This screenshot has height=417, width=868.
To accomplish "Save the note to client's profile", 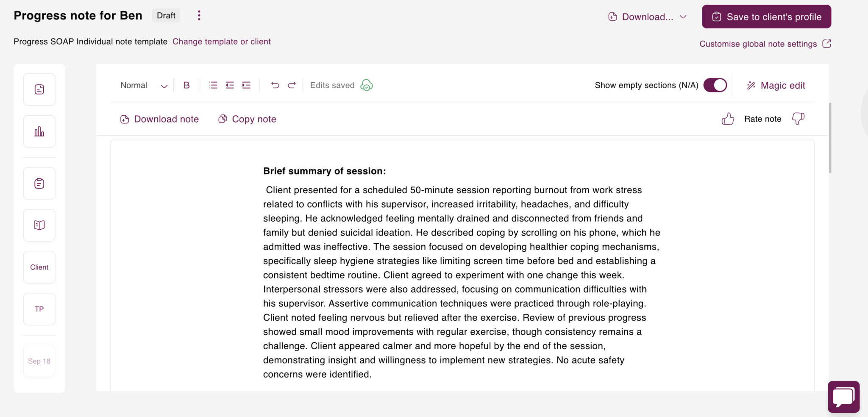I will tap(766, 17).
